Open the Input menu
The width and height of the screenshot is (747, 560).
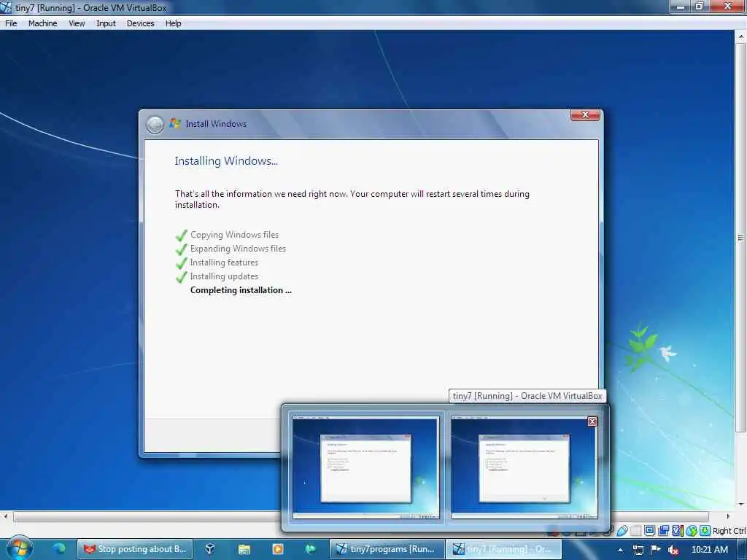106,23
